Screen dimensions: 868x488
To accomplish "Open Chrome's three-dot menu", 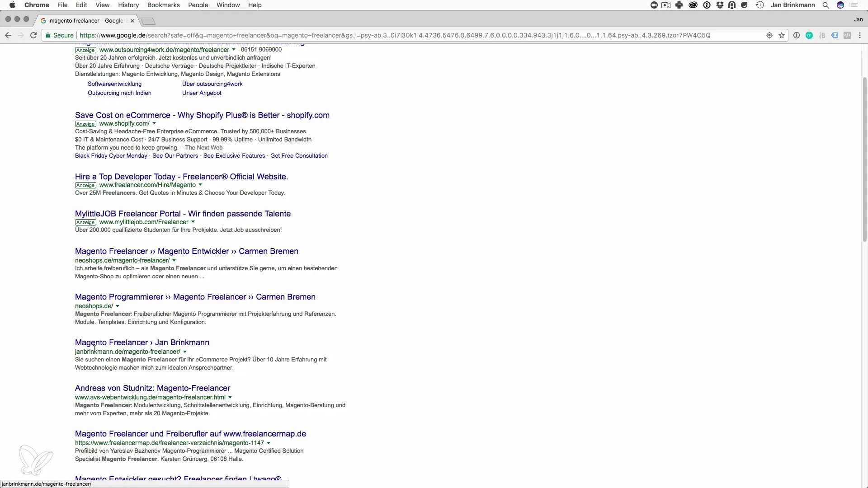I will (x=860, y=35).
